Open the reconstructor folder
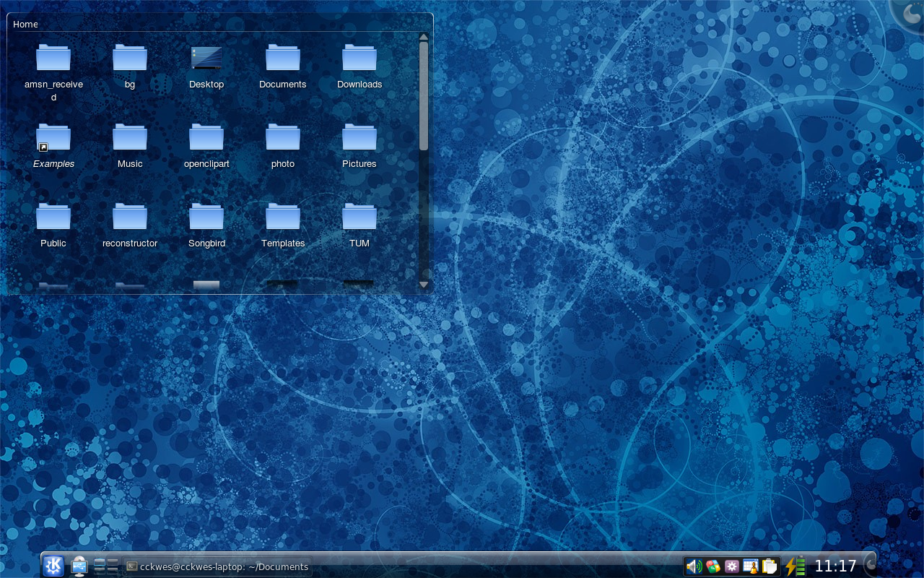This screenshot has width=924, height=578. [x=130, y=217]
